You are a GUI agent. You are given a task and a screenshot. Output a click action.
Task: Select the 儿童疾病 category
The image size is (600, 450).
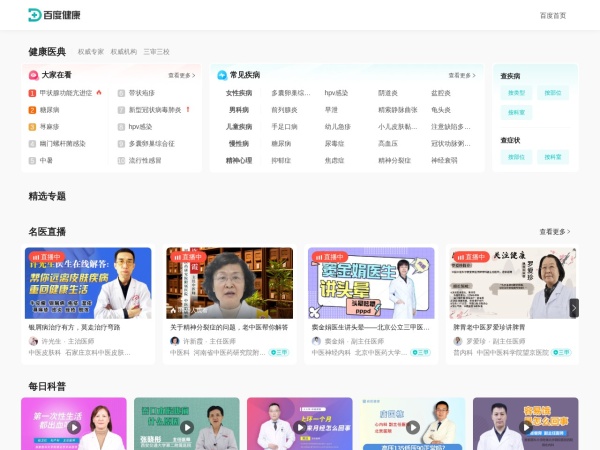[239, 127]
